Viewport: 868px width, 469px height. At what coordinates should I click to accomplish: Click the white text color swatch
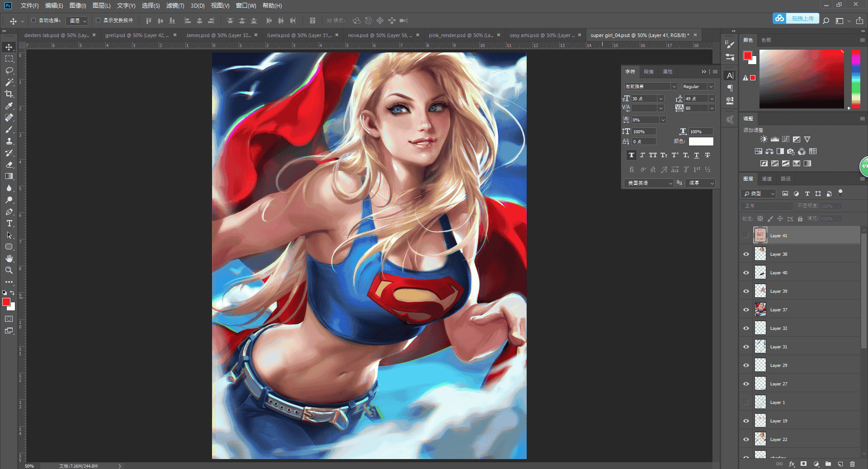pyautogui.click(x=701, y=141)
